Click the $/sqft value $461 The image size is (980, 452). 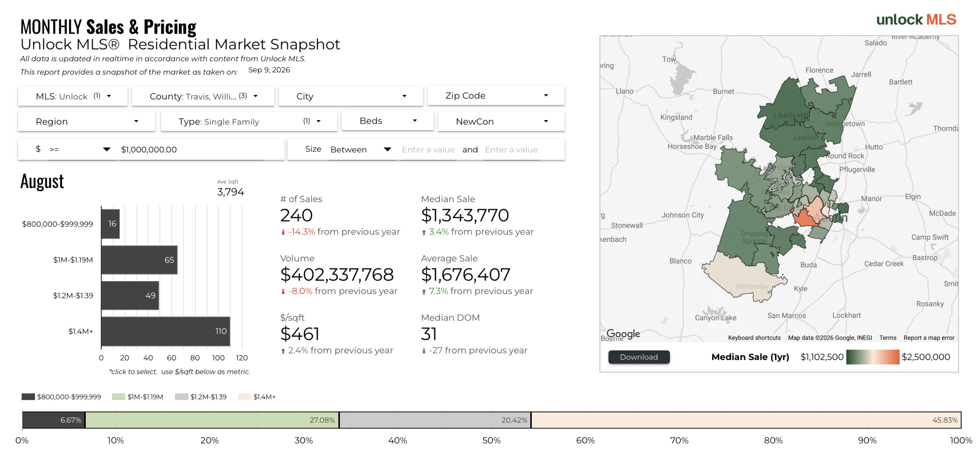(x=300, y=334)
